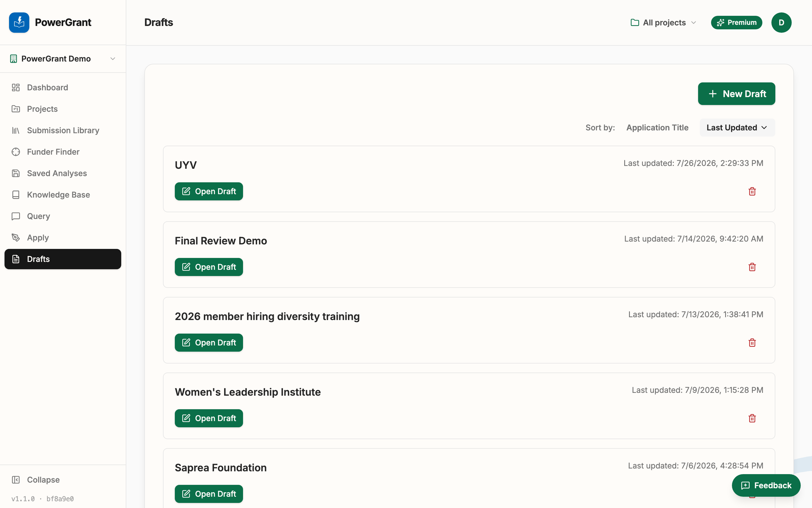
Task: Click the Projects folder icon
Action: [x=16, y=109]
